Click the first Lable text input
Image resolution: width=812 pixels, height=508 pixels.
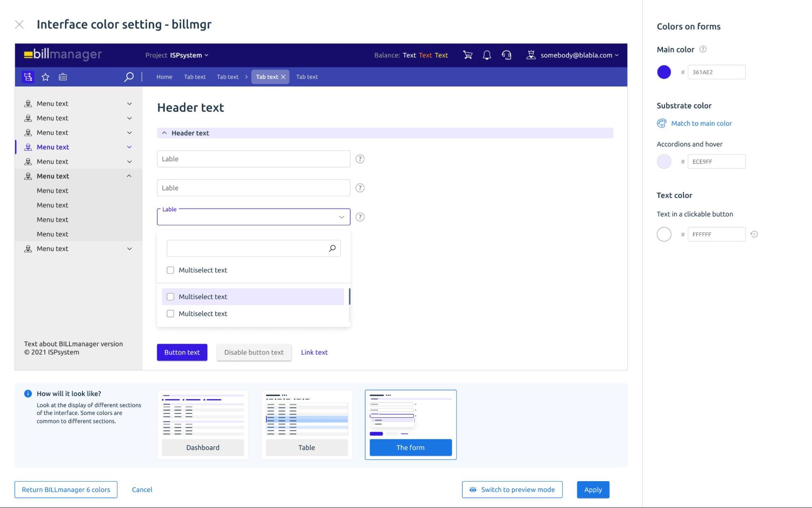pos(253,159)
